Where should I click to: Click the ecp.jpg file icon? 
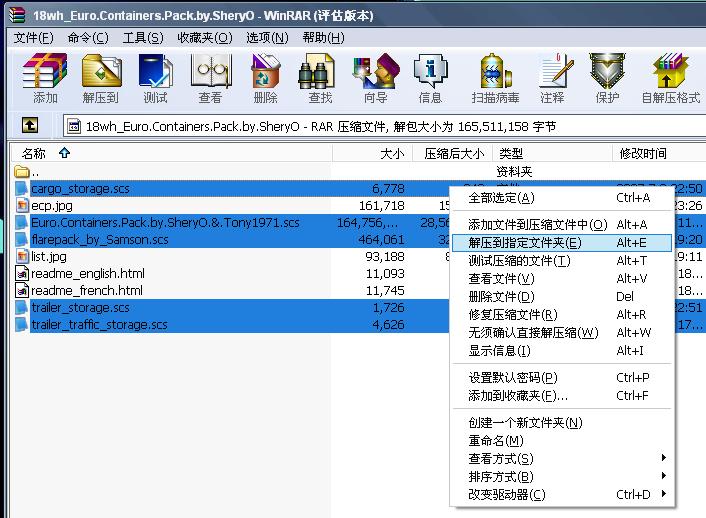[22, 206]
